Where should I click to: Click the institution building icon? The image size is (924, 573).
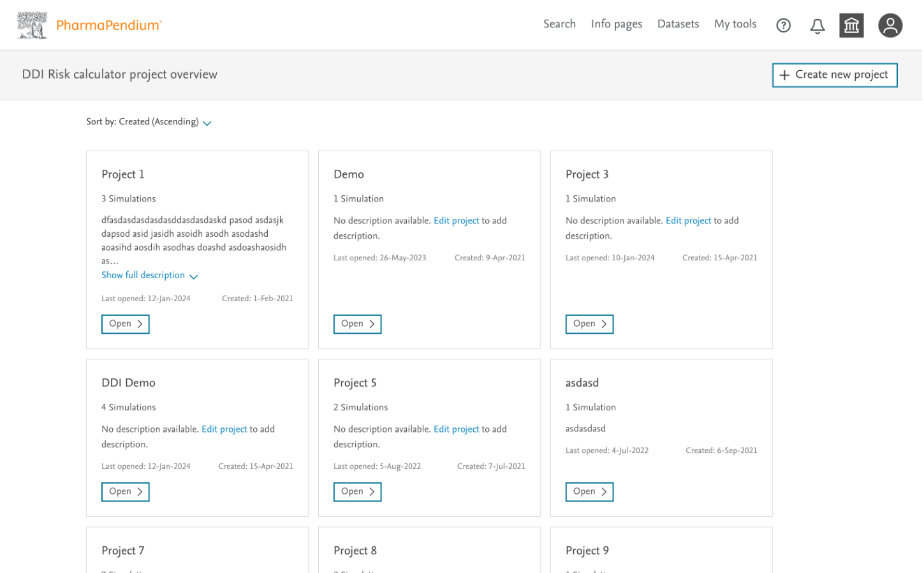click(851, 26)
